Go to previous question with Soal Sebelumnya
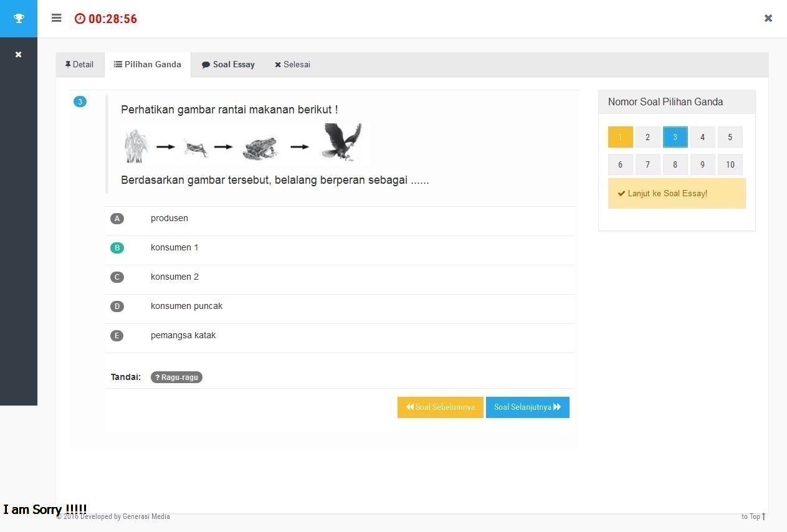The image size is (787, 532). 440,407
